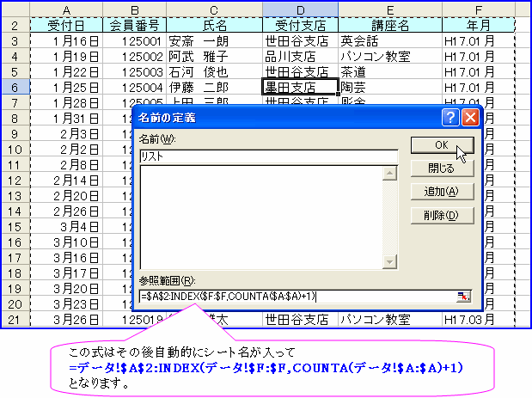532x398 pixels.
Task: Click cell with 2月14日
Action: coord(66,181)
